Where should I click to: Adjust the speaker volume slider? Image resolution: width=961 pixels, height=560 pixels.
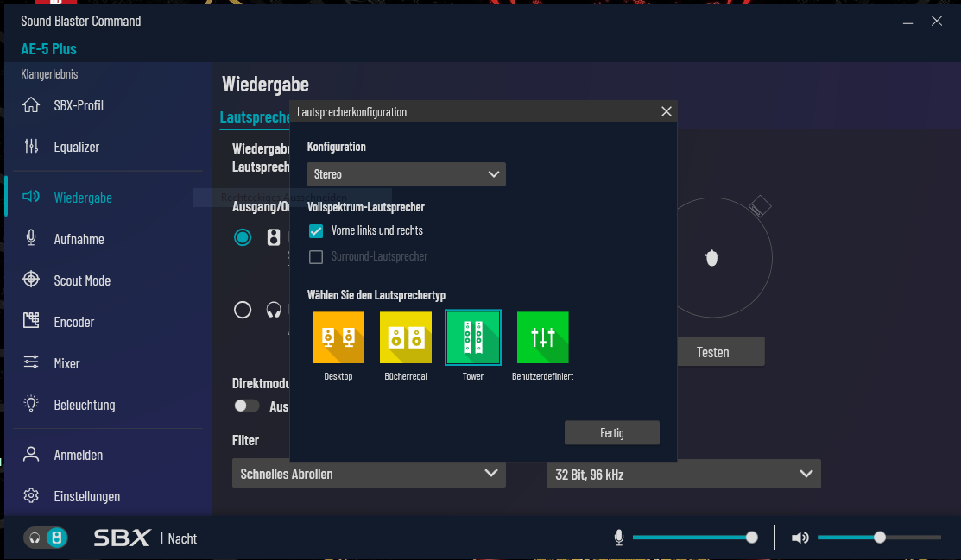tap(879, 538)
